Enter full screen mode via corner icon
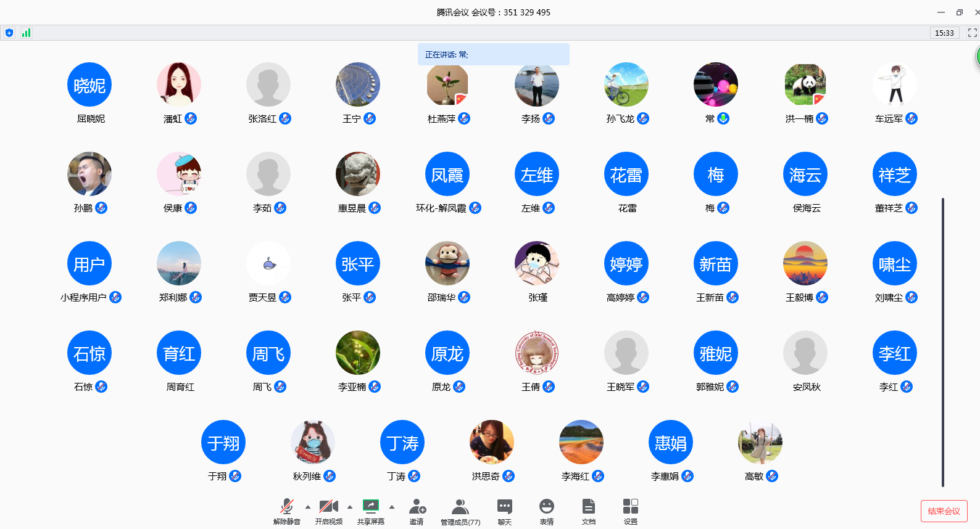980x529 pixels. tap(972, 33)
